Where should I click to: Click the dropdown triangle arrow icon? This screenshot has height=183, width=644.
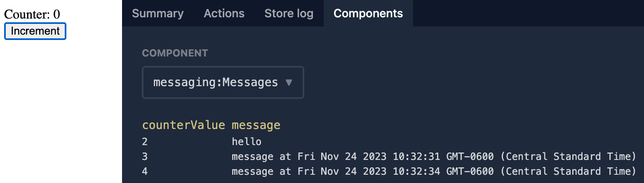point(289,82)
